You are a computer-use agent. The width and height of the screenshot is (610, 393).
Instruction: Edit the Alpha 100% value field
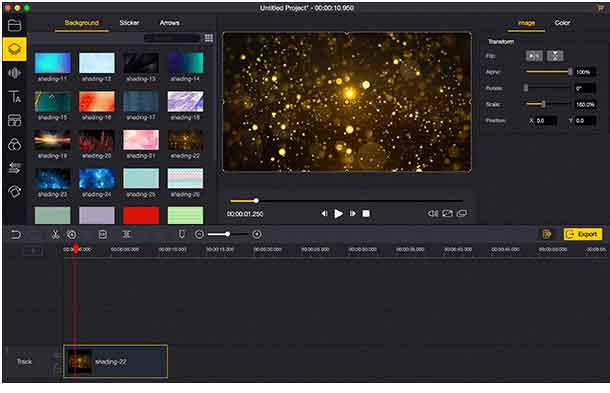pyautogui.click(x=585, y=72)
